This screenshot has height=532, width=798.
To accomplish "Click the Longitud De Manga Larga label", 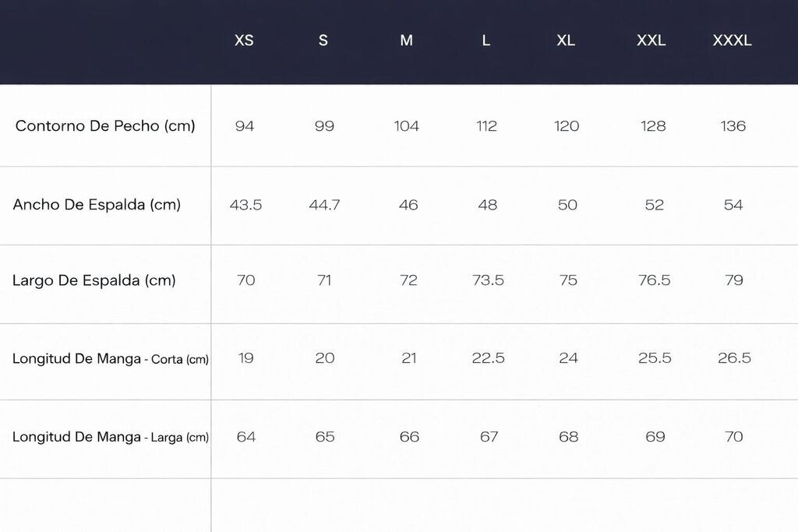I will click(x=111, y=437).
